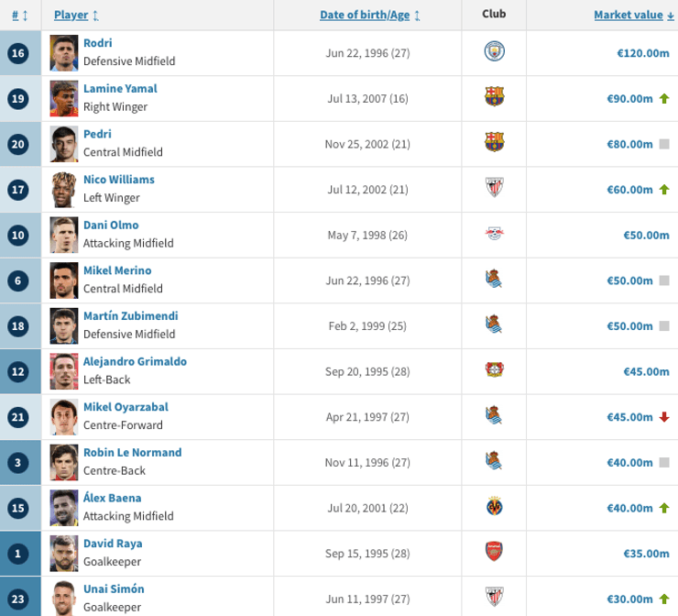Image resolution: width=678 pixels, height=616 pixels.
Task: Click Athletic Bilbao crest in Nico Williams row
Action: 494,189
